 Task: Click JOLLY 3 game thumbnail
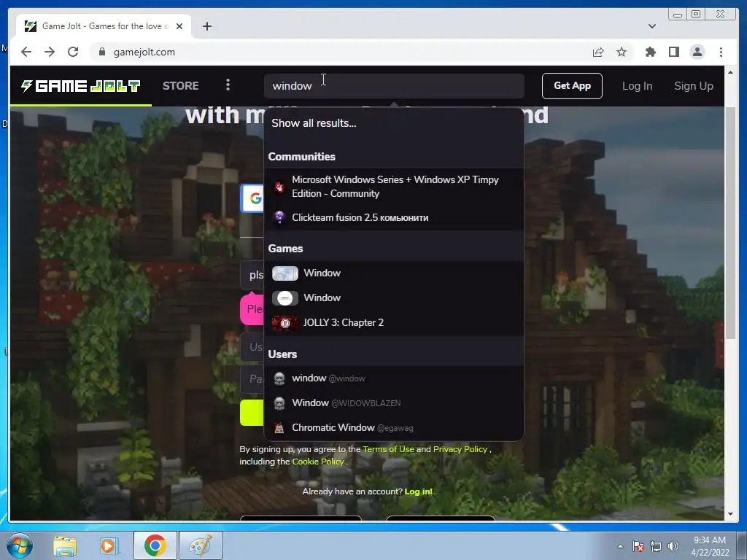(285, 323)
